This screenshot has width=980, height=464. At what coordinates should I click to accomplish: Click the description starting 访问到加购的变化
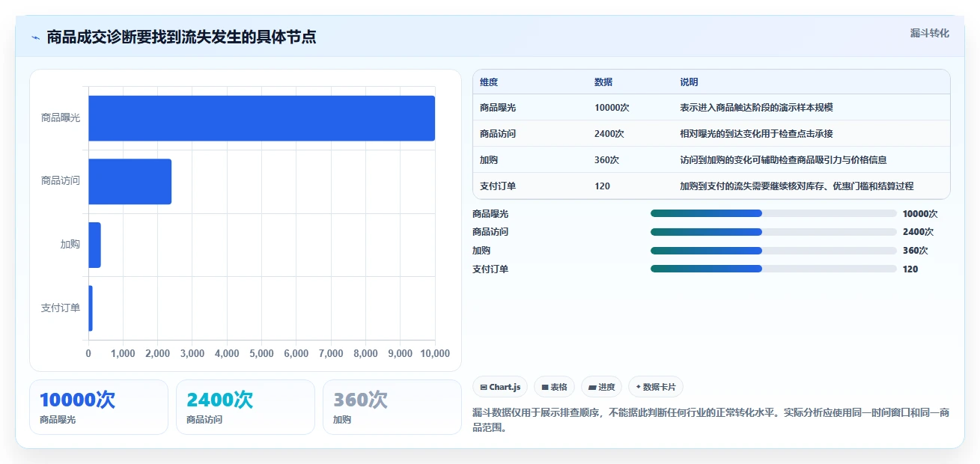pyautogui.click(x=783, y=160)
